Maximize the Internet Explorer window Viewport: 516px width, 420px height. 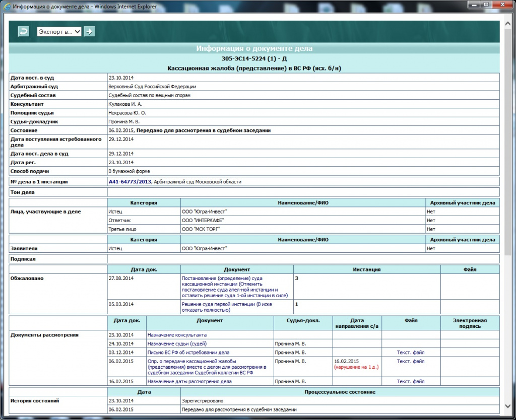(486, 4)
